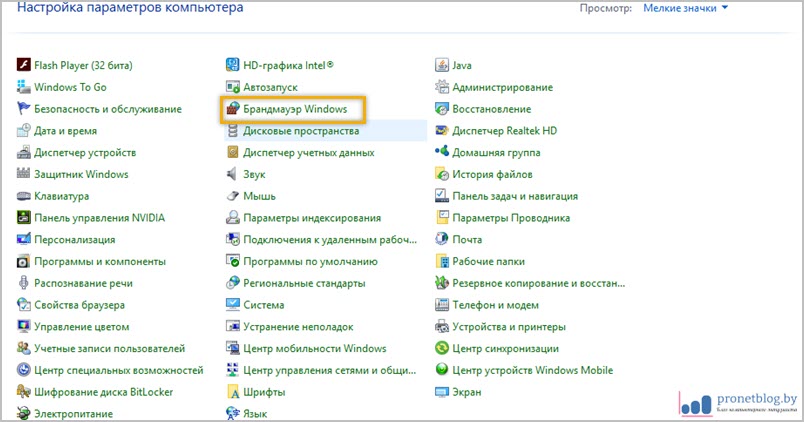This screenshot has width=804, height=422.
Task: Click the Панель управления NVIDIA icon
Action: pos(24,218)
